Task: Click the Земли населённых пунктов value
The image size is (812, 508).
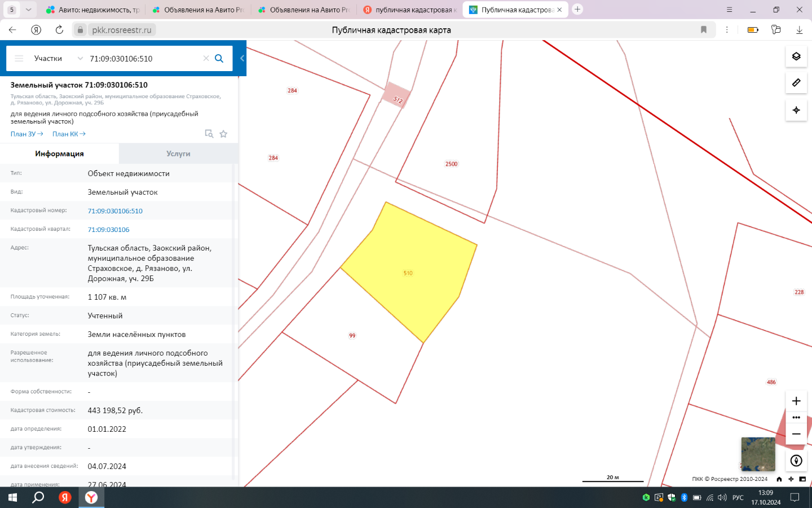Action: coord(136,335)
